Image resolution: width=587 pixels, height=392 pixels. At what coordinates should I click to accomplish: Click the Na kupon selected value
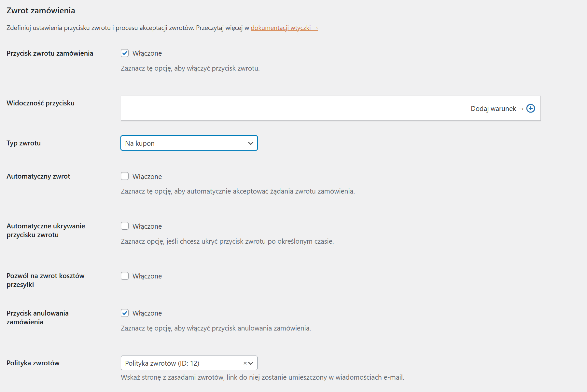(140, 143)
